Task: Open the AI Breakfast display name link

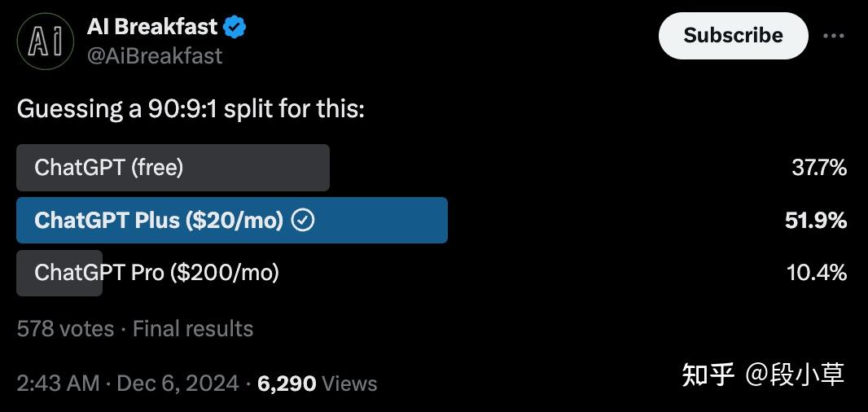Action: (x=152, y=27)
